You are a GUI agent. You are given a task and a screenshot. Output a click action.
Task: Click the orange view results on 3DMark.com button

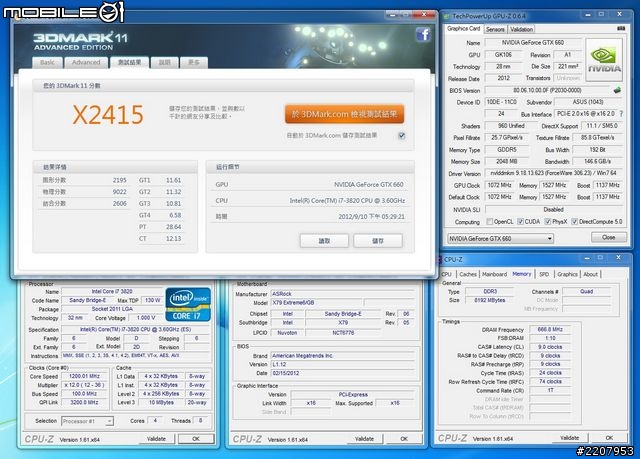click(x=344, y=114)
